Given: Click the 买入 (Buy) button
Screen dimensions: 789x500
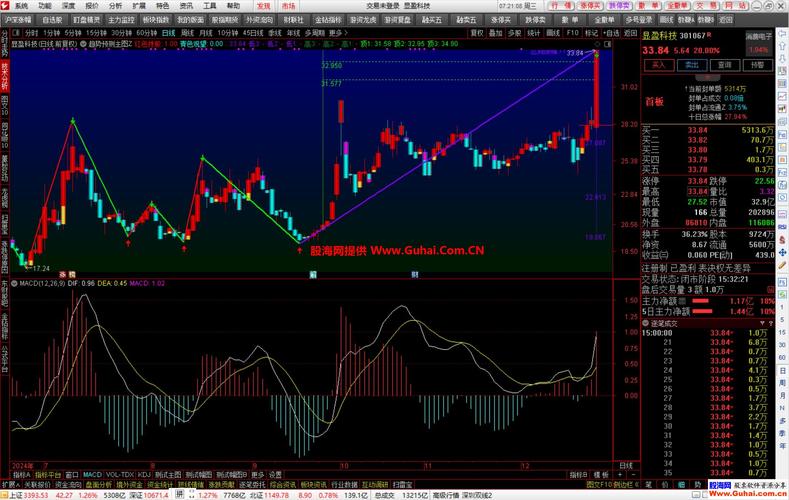Looking at the screenshot, I should click(x=657, y=64).
